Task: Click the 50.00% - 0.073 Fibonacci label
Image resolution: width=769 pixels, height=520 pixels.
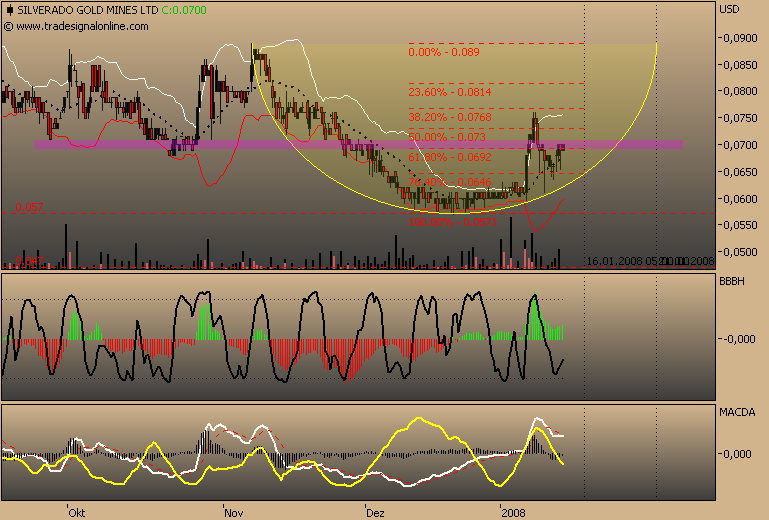Action: tap(447, 137)
